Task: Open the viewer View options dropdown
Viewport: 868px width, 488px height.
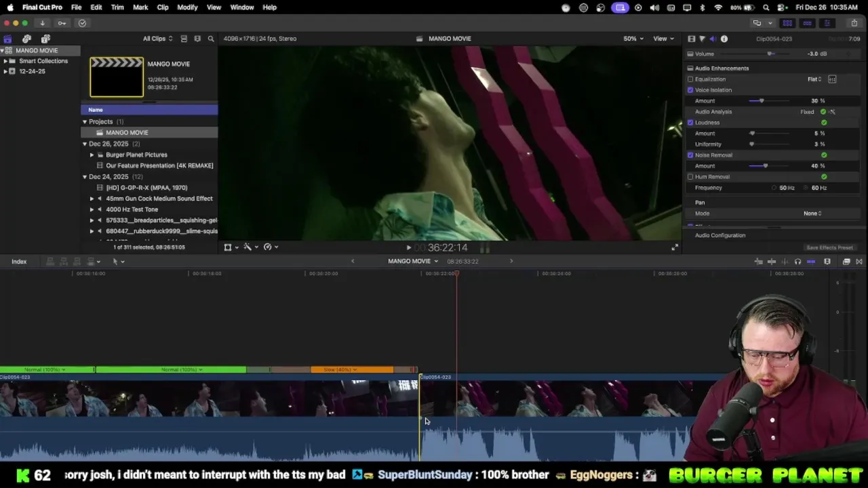Action: pyautogui.click(x=663, y=39)
